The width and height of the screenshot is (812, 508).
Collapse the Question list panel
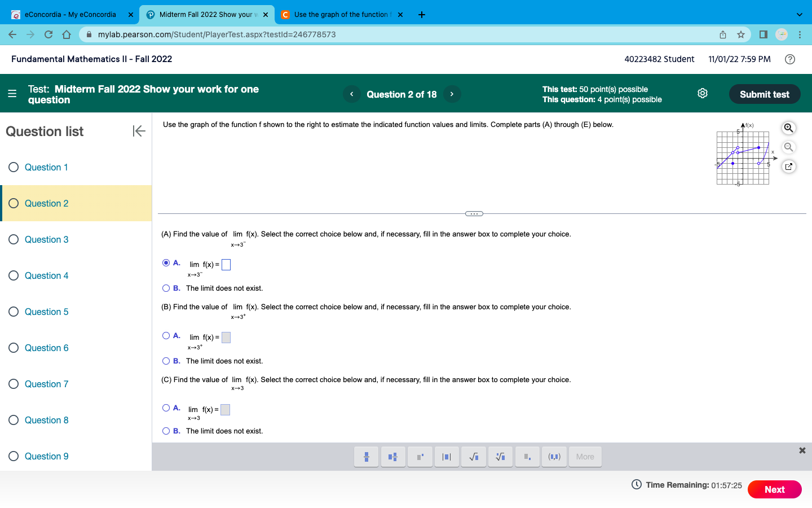pos(139,131)
